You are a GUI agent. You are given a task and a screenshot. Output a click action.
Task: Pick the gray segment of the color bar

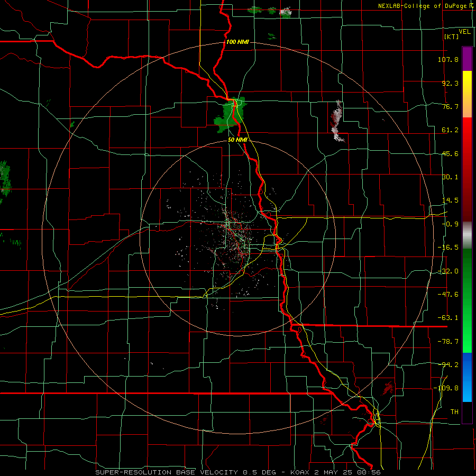(467, 235)
